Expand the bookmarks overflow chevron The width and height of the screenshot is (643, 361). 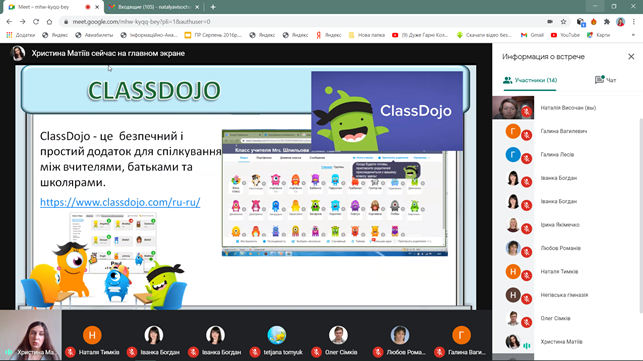pyautogui.click(x=633, y=35)
